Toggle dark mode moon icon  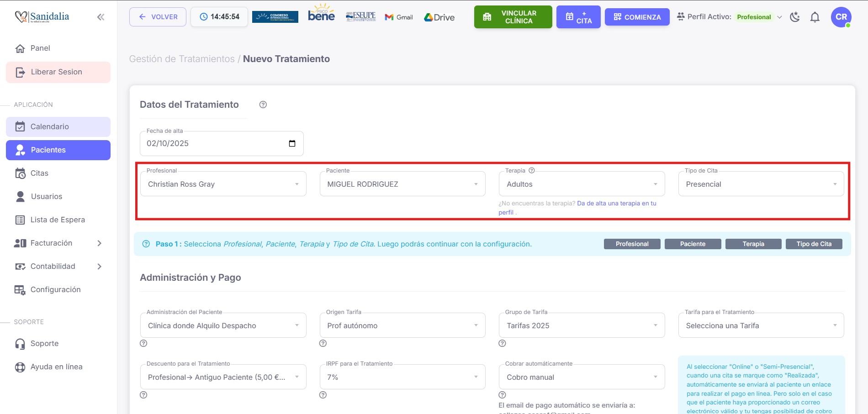tap(795, 17)
